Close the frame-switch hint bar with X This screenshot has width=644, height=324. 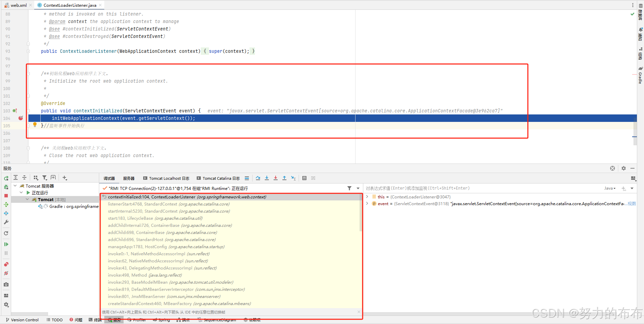click(x=359, y=312)
